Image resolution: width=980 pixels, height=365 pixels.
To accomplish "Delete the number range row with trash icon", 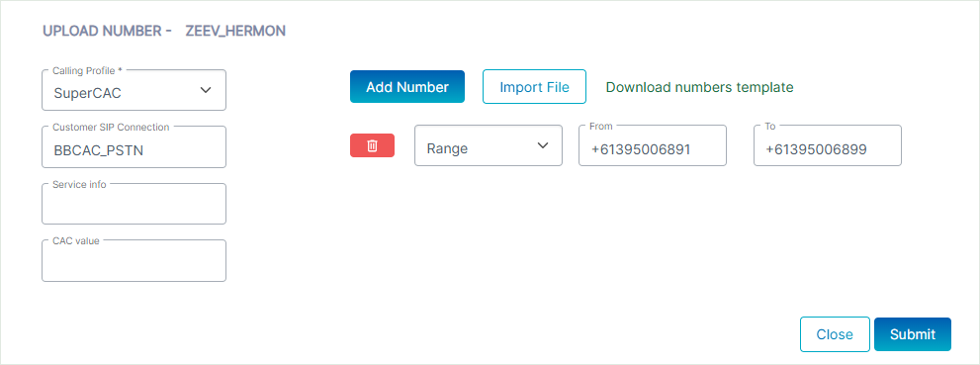I will (x=372, y=145).
